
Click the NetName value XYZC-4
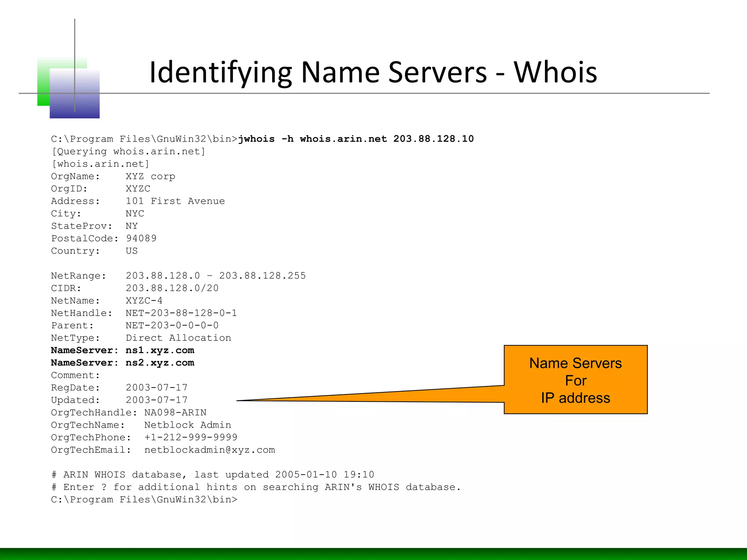tap(144, 301)
